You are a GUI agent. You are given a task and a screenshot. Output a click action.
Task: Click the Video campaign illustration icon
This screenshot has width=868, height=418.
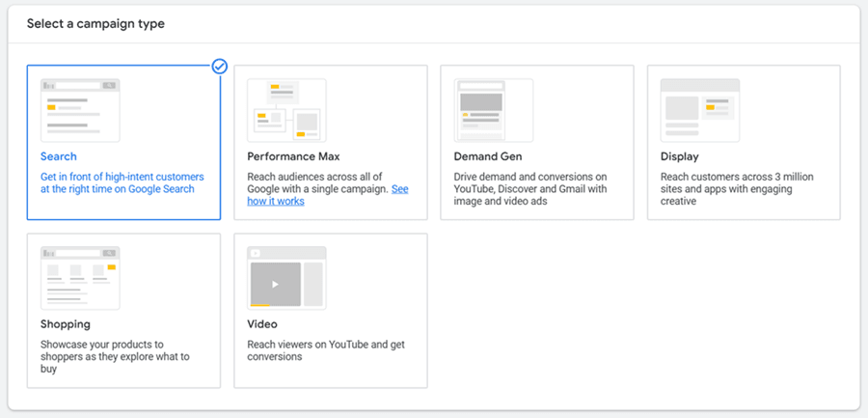click(x=286, y=278)
